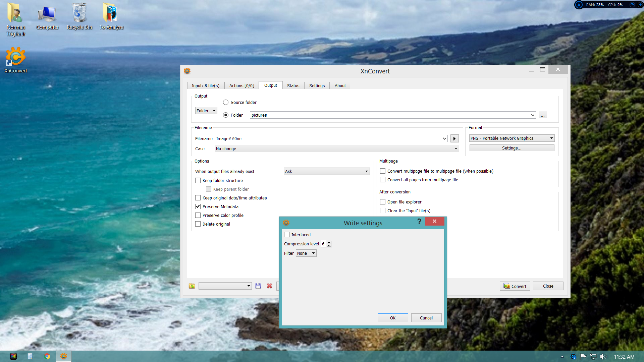
Task: Switch to the Actions [0/0] tab
Action: 241,85
